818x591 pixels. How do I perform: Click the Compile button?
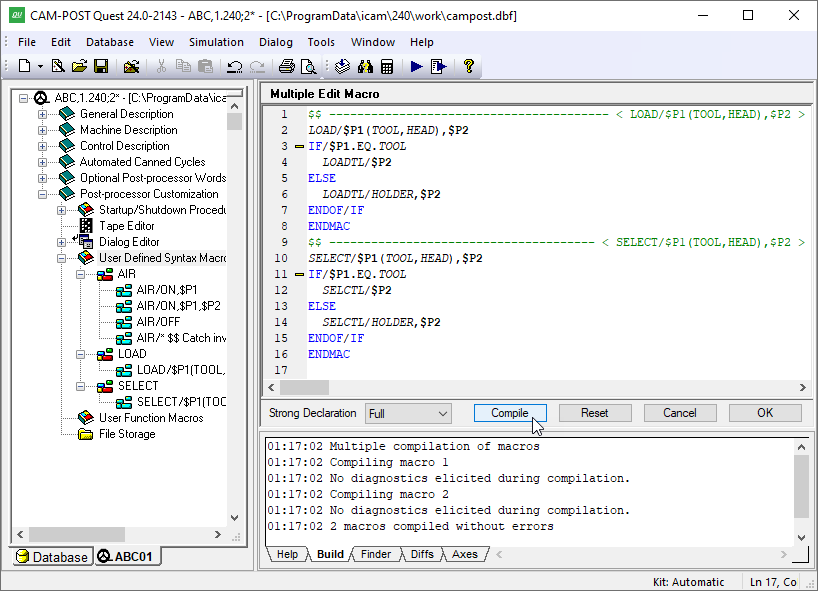click(x=510, y=413)
